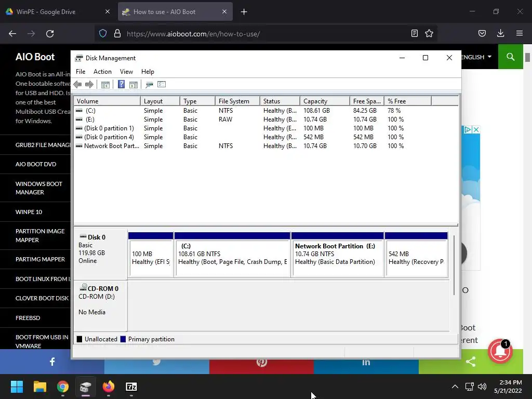532x399 pixels.
Task: Click the Back arrow in Disk Management toolbar
Action: coord(77,85)
